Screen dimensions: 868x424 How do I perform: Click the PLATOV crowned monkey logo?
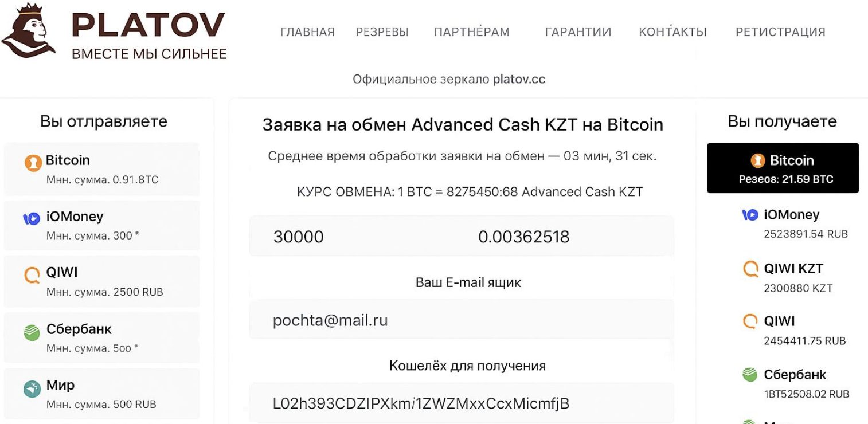click(29, 33)
